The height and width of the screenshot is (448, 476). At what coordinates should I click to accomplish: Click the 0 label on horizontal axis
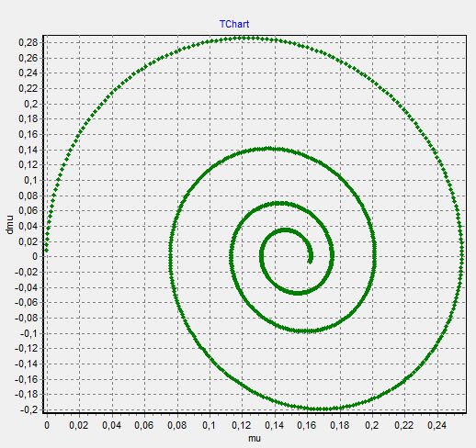pyautogui.click(x=47, y=425)
